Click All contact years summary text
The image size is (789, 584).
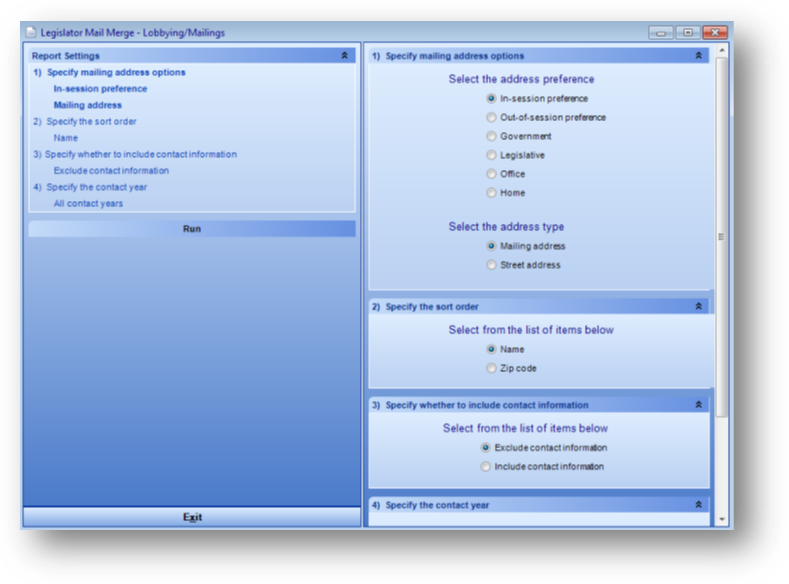(x=88, y=204)
